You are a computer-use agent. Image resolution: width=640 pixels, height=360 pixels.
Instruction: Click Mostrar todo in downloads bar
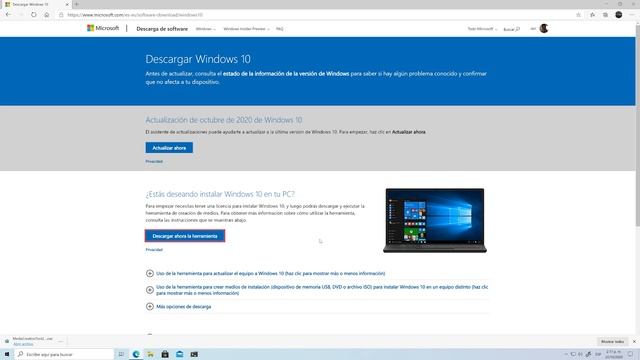click(612, 341)
